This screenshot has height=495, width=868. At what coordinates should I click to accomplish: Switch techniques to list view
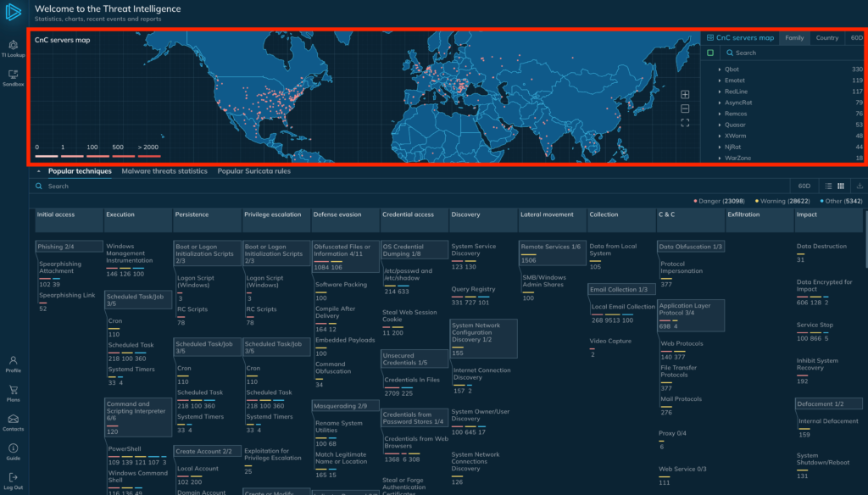(829, 186)
